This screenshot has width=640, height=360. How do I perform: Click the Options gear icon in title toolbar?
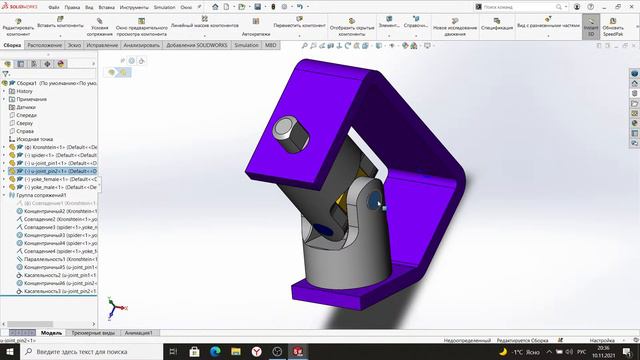pyautogui.click(x=284, y=7)
